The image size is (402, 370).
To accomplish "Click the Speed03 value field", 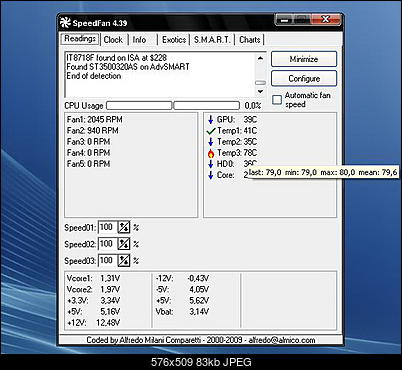I will coord(108,260).
